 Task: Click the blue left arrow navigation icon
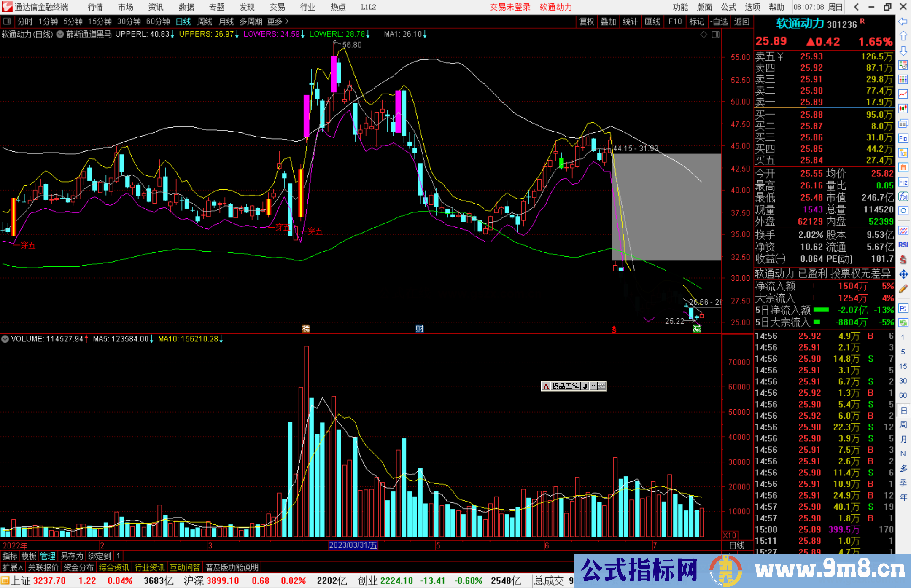coord(903,21)
